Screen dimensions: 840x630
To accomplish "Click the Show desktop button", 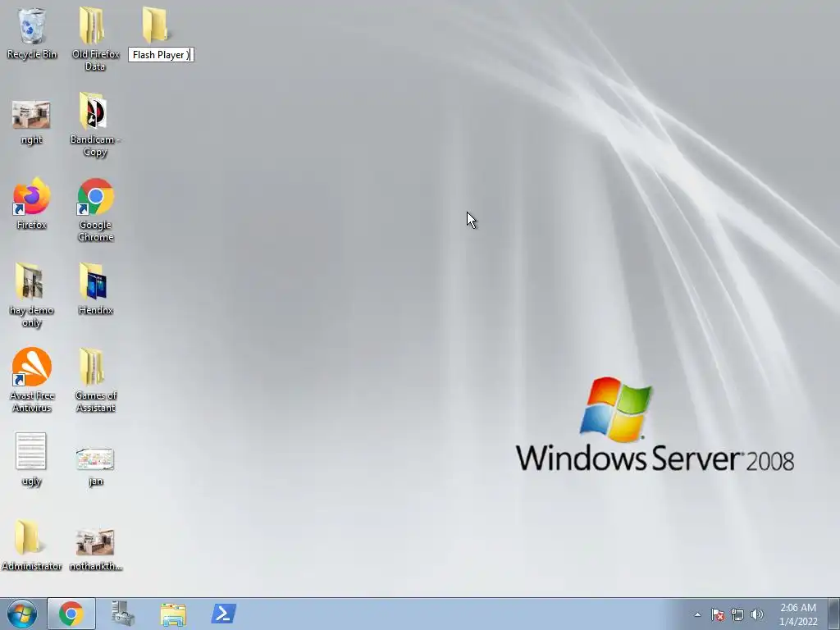I will (834, 614).
